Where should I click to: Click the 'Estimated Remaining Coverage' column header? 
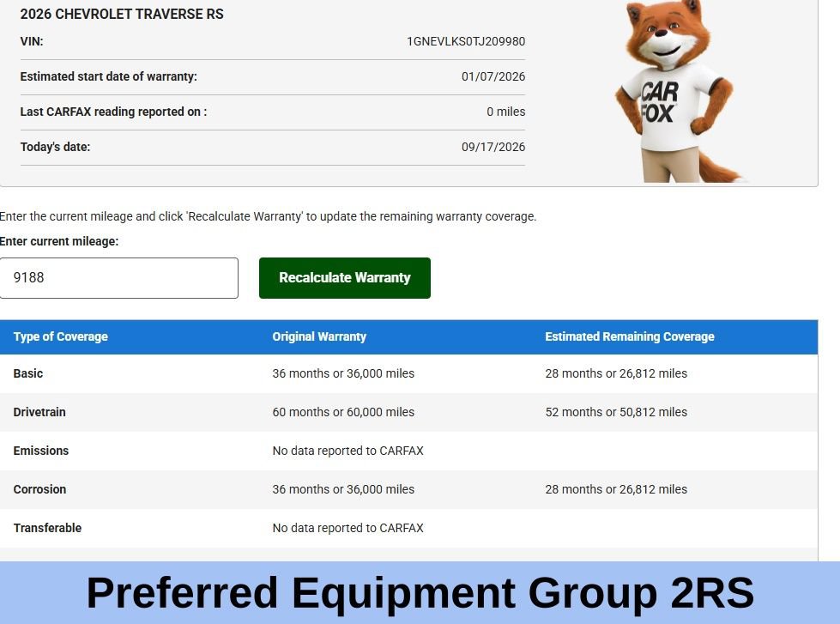pos(630,336)
